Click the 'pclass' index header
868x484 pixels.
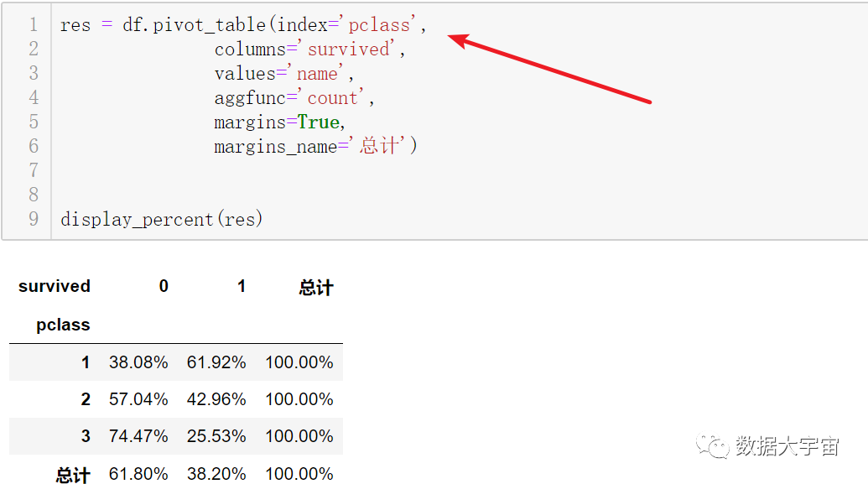pos(63,325)
